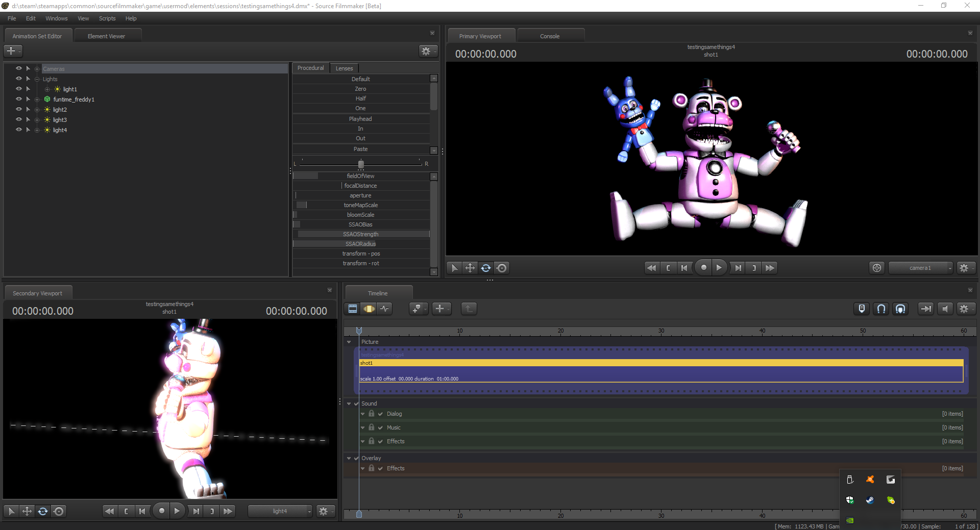Click the SSAOStrength control slider

click(361, 234)
